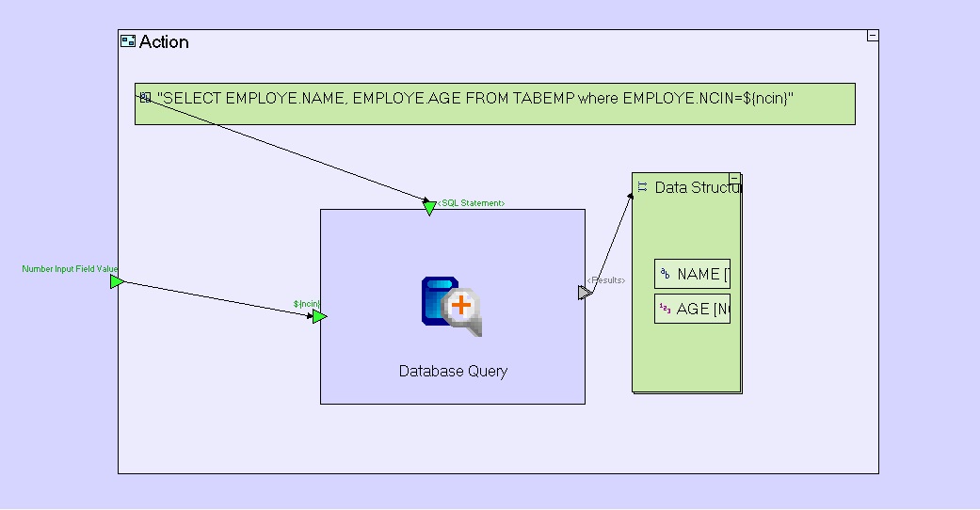Click the green SQL Statement input port

(430, 208)
